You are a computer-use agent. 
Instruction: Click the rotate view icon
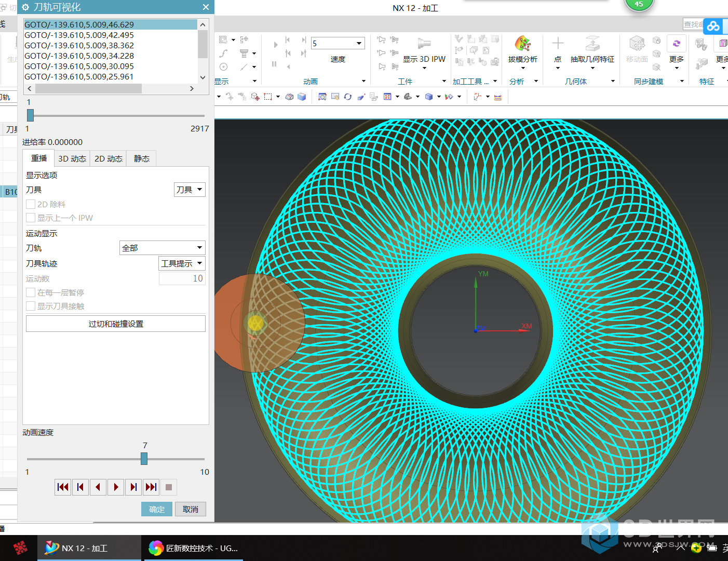(348, 97)
